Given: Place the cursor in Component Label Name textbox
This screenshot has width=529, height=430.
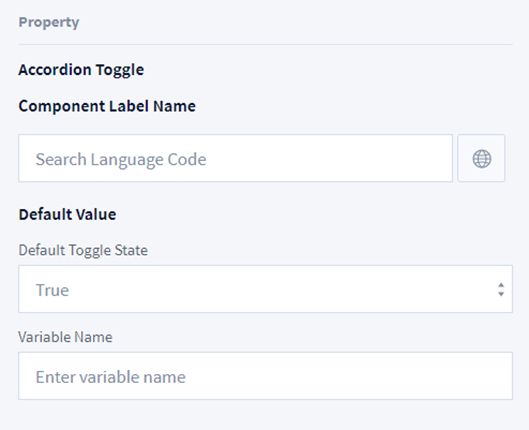Looking at the screenshot, I should (235, 158).
